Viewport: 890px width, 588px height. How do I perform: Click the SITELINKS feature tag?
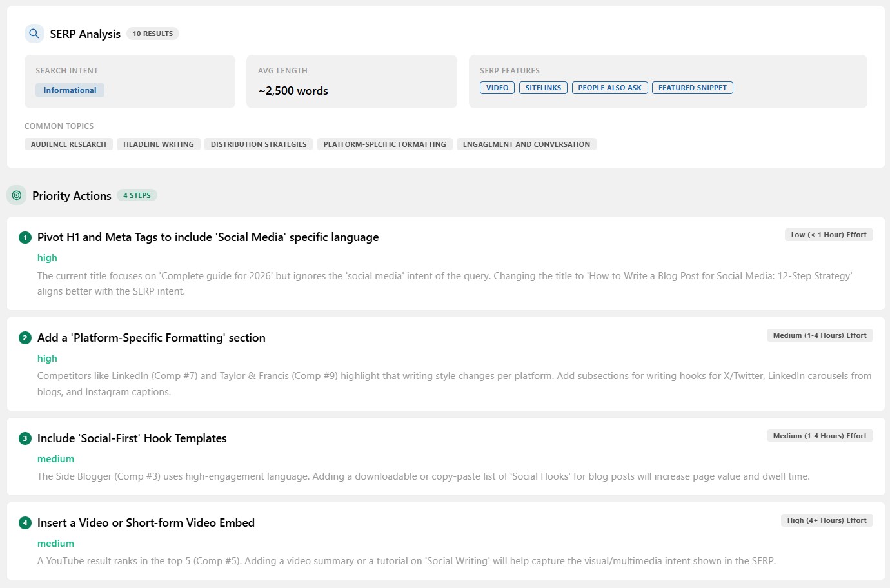[x=543, y=88]
